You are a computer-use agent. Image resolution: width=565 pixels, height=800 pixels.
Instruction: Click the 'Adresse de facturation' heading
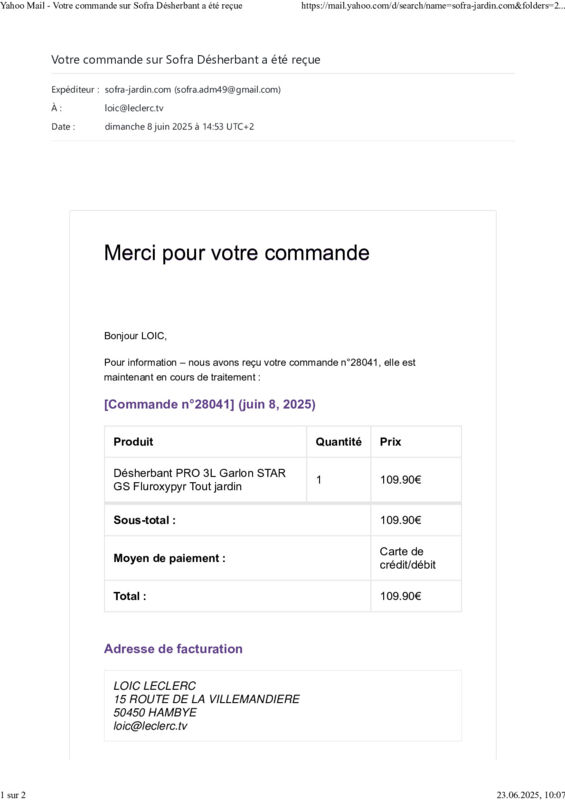[x=174, y=648]
